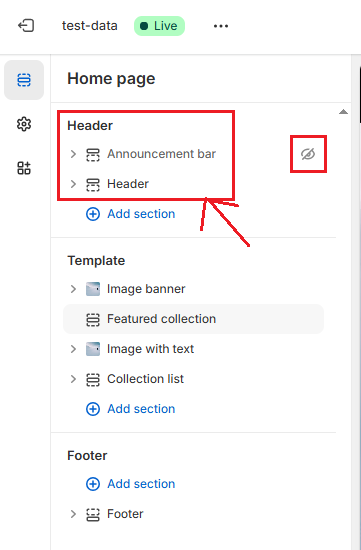This screenshot has height=550, width=361.
Task: Open the App embeds sidebar icon
Action: click(24, 168)
